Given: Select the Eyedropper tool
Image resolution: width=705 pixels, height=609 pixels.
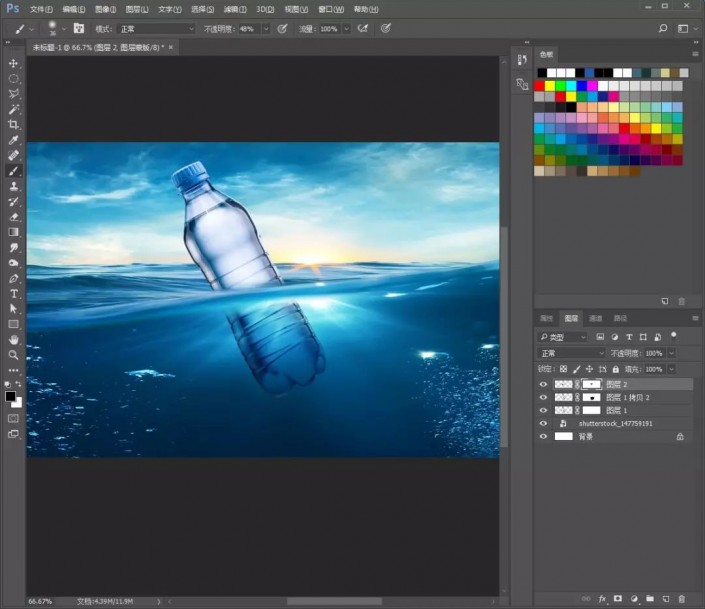Looking at the screenshot, I should 13,140.
